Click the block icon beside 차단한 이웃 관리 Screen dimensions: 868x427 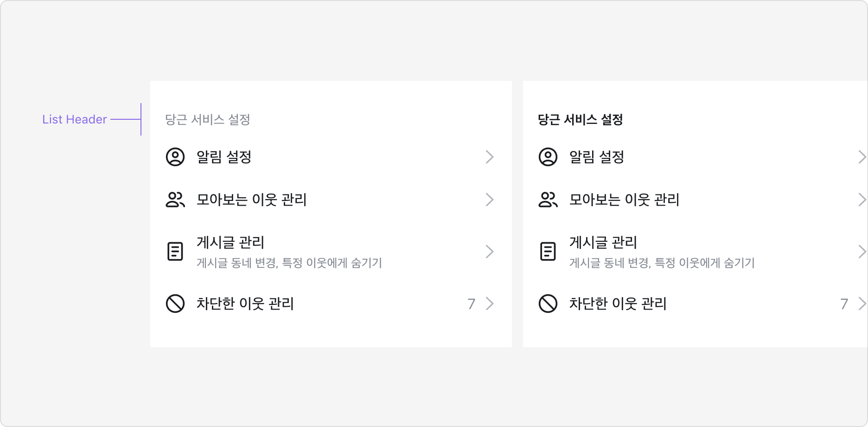coord(175,304)
